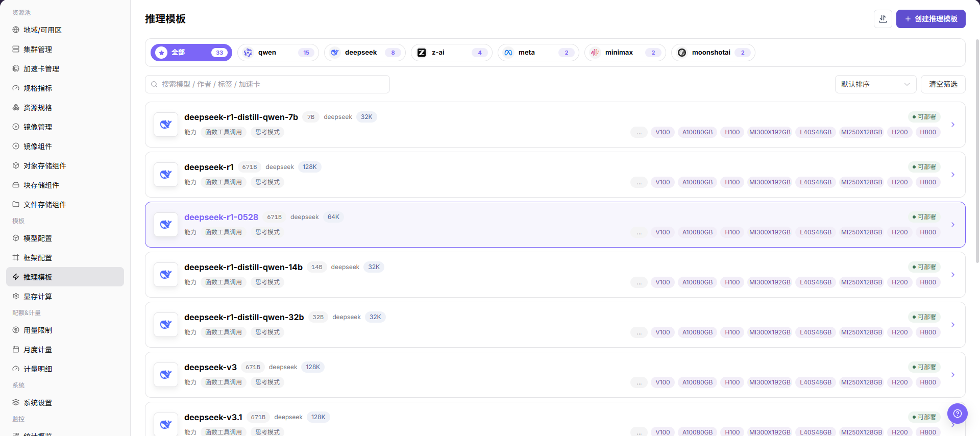Select the 全部 filter tab
This screenshot has width=980, height=436.
coord(191,53)
